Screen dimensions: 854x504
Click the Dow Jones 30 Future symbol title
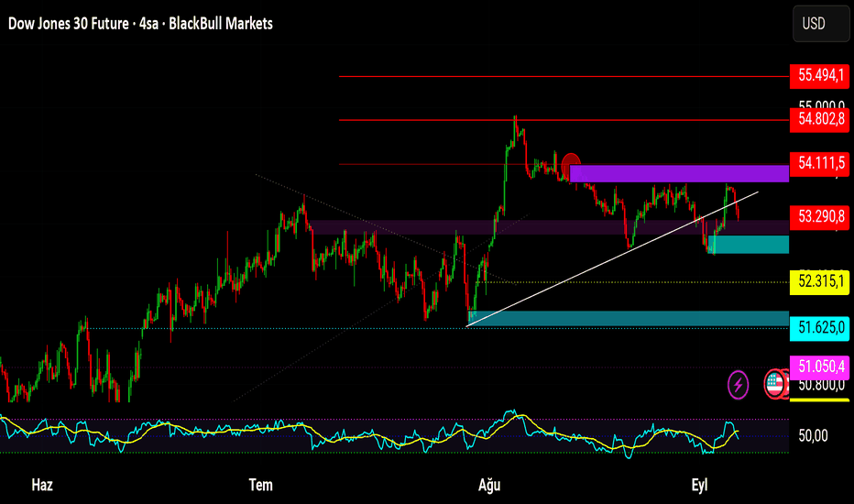click(x=69, y=24)
